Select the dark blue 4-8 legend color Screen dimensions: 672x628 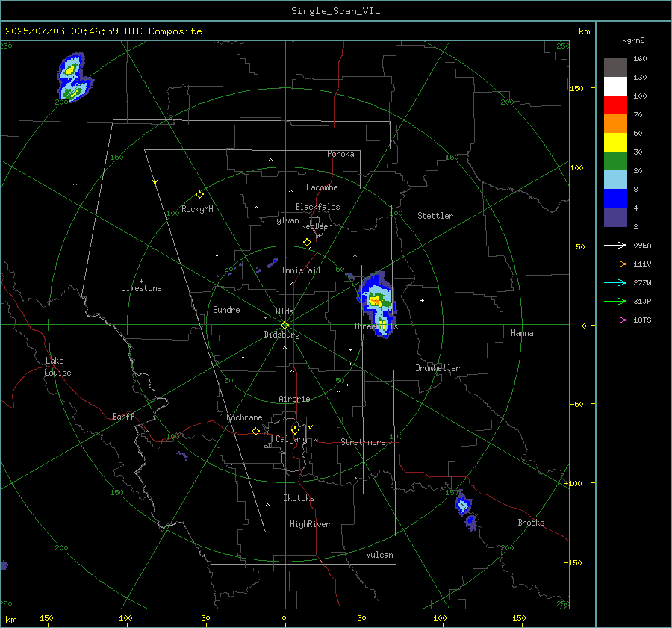pos(615,199)
